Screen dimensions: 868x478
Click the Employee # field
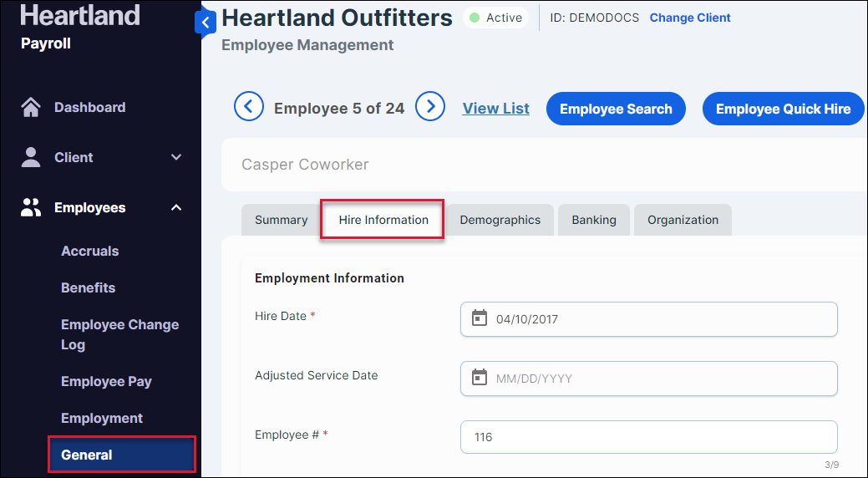[649, 437]
